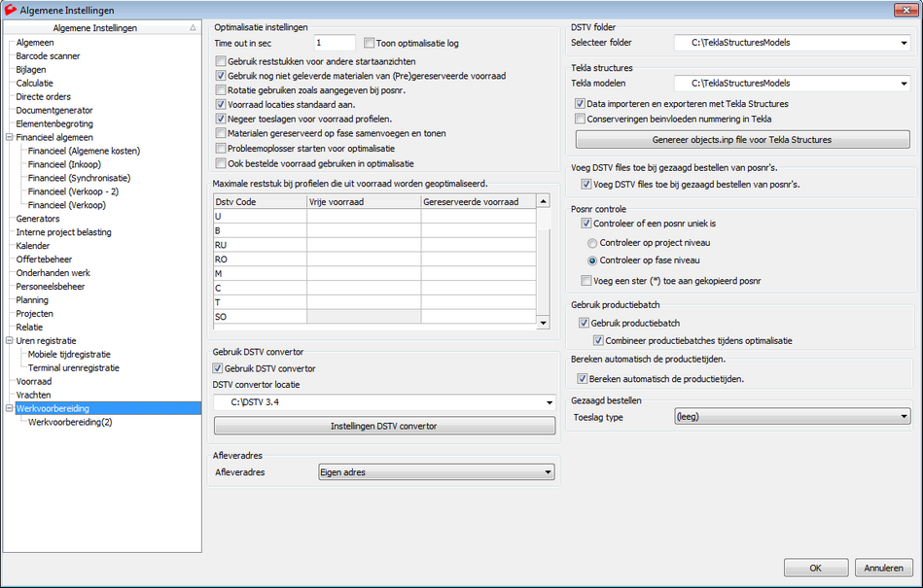The width and height of the screenshot is (923, 588).
Task: Open Planning settings in the tree
Action: (32, 300)
